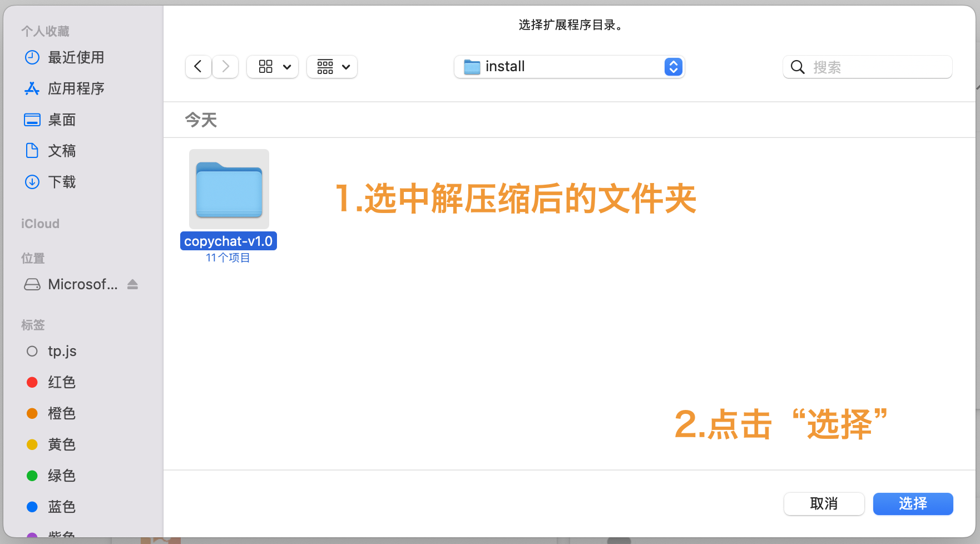Click the forward navigation arrow
The image size is (980, 544).
pos(225,66)
